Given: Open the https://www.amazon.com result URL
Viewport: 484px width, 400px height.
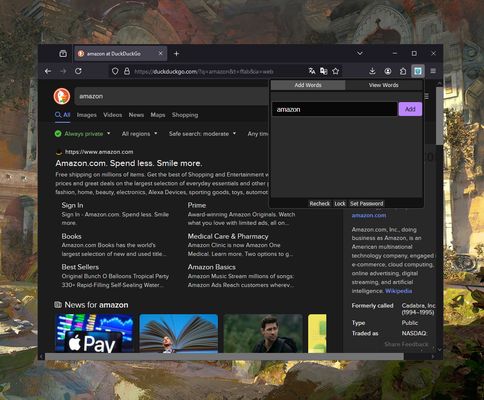Looking at the screenshot, I should click(x=99, y=152).
